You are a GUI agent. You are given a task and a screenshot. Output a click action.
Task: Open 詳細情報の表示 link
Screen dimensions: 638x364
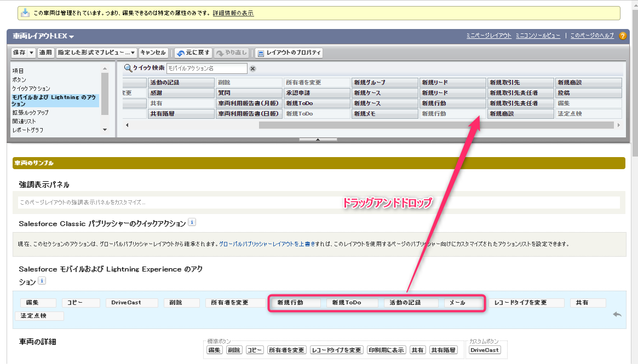click(233, 13)
